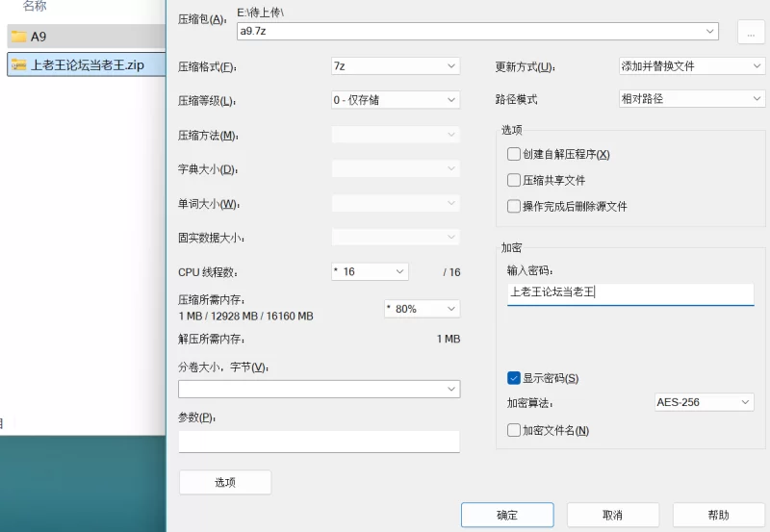The width and height of the screenshot is (770, 532).
Task: Select the 上老王论坛当老王.zip file name
Action: click(x=88, y=64)
